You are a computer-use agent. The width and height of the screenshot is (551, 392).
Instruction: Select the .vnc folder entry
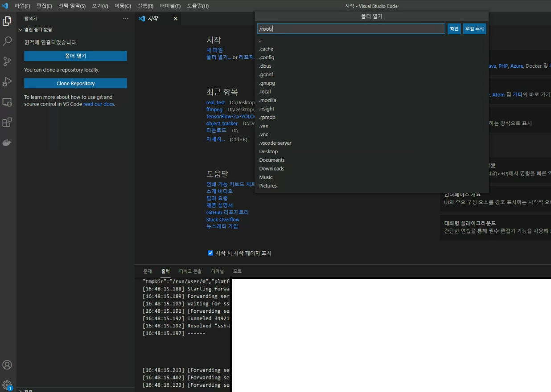pyautogui.click(x=371, y=135)
